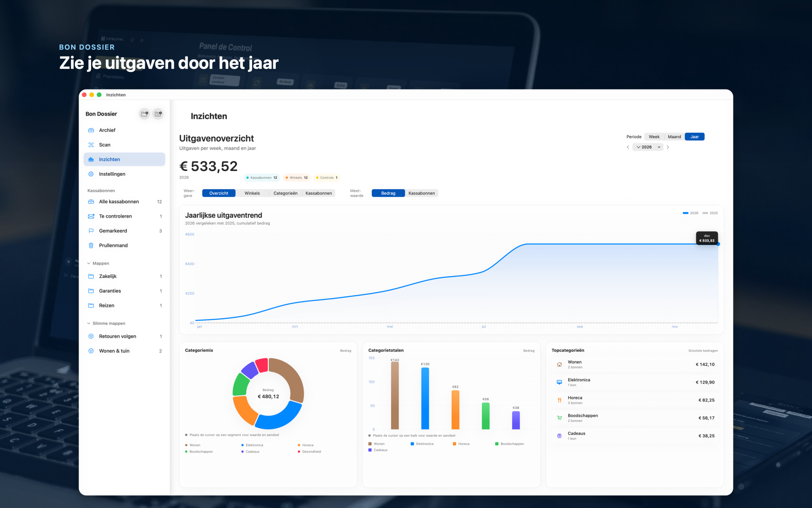Image resolution: width=812 pixels, height=508 pixels.
Task: Click the new smart folder icon with dots
Action: point(158,114)
